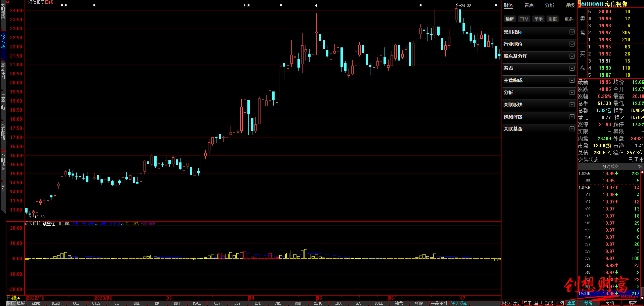The image size is (644, 306).
Task: Apply the KD indicator
Action: 157,303
